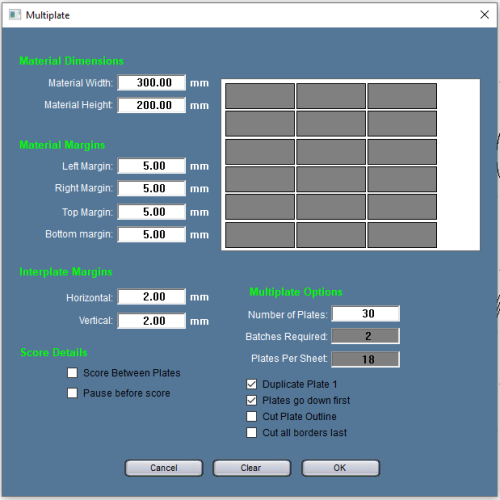Screen dimensions: 500x500
Task: Click the top-left plate in preview
Action: 260,96
